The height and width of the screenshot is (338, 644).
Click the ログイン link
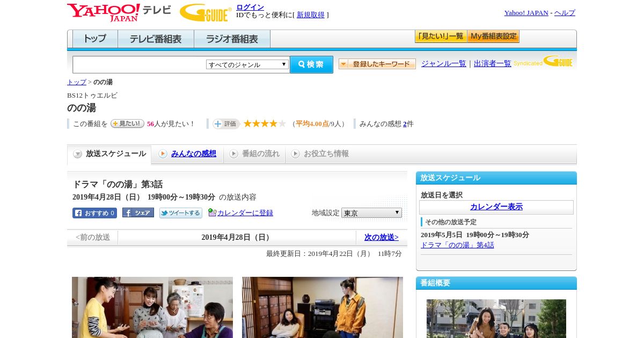[x=250, y=7]
